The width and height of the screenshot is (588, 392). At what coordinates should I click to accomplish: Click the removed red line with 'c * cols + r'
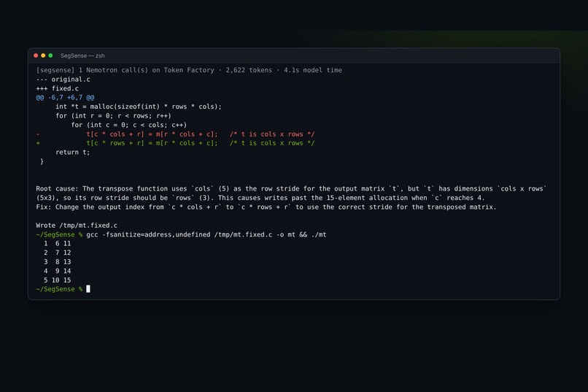[176, 134]
